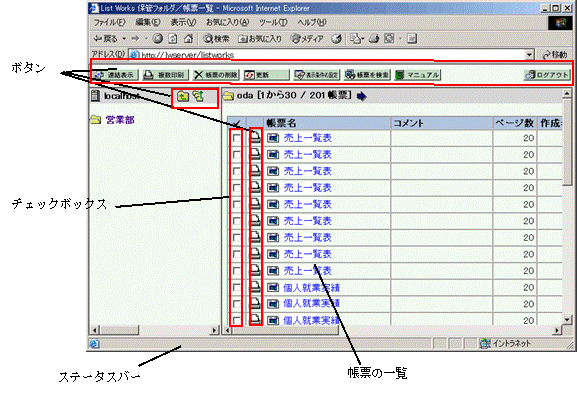Check the checkbox for the first 個人就業実績 row
Viewport: 578px width, 393px height.
click(x=236, y=287)
